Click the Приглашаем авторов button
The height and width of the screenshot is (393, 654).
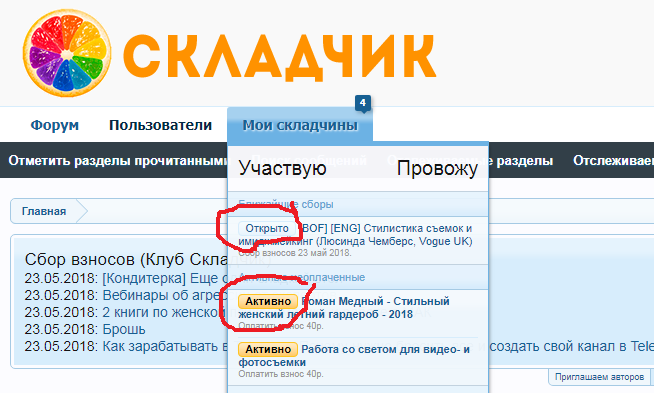coord(599,377)
